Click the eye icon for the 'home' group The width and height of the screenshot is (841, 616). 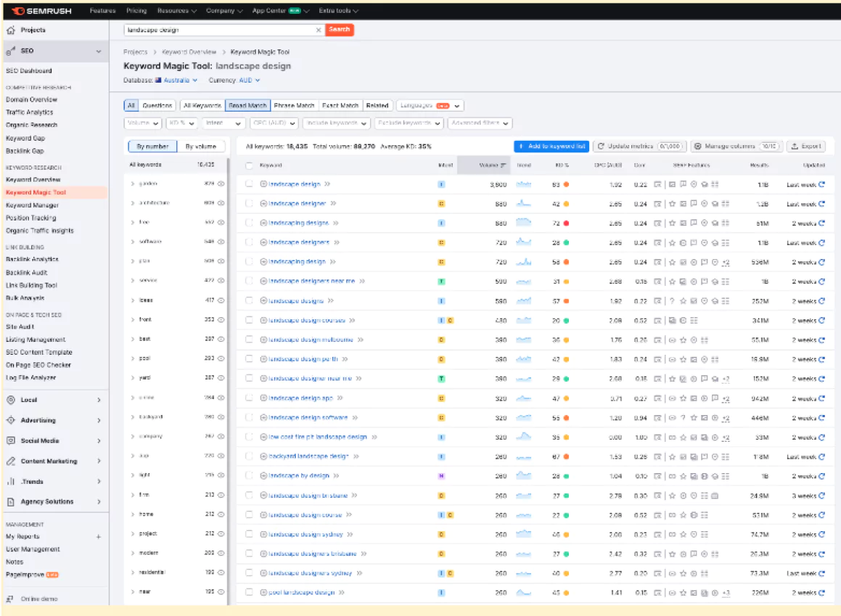[221, 514]
